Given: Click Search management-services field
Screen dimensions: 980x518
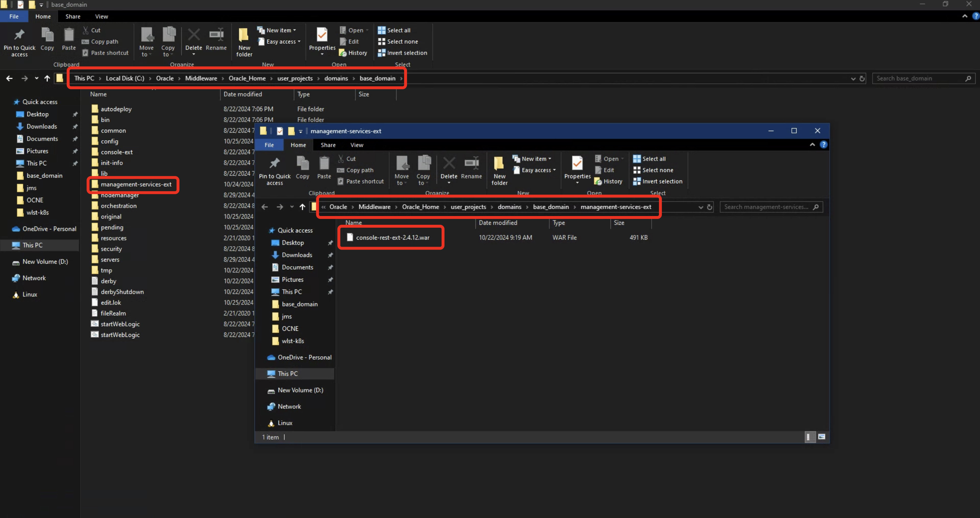Looking at the screenshot, I should point(766,207).
